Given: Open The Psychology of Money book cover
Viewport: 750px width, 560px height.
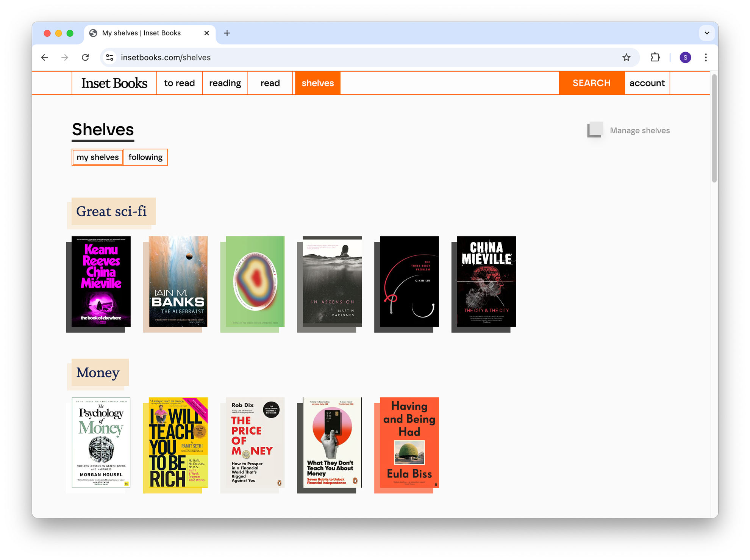Looking at the screenshot, I should coord(101,443).
